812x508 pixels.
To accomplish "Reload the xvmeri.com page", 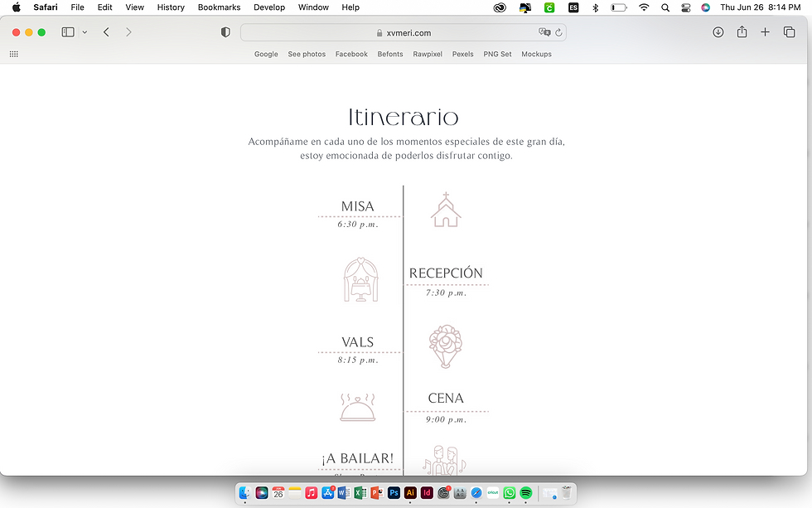I will [x=558, y=32].
